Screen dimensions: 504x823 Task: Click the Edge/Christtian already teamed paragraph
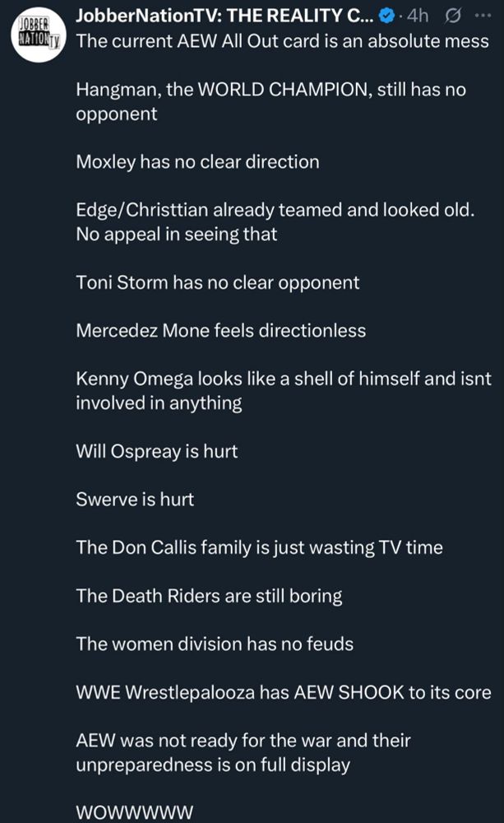[x=275, y=222]
